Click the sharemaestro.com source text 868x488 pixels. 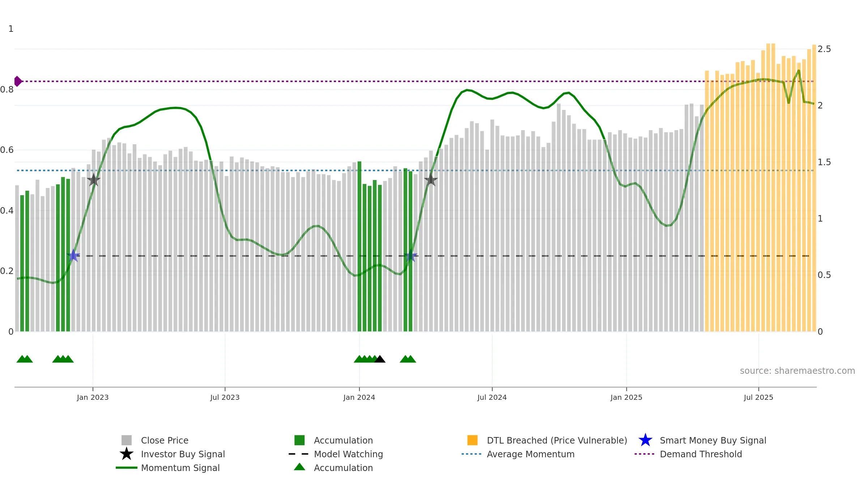click(x=797, y=371)
